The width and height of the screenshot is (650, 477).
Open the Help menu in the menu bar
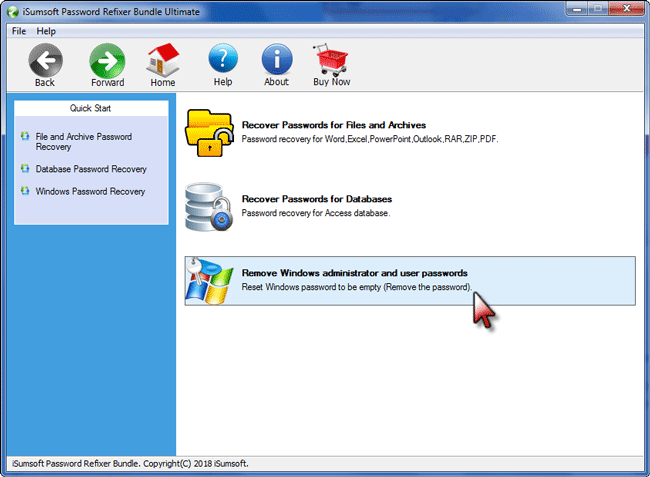(46, 31)
